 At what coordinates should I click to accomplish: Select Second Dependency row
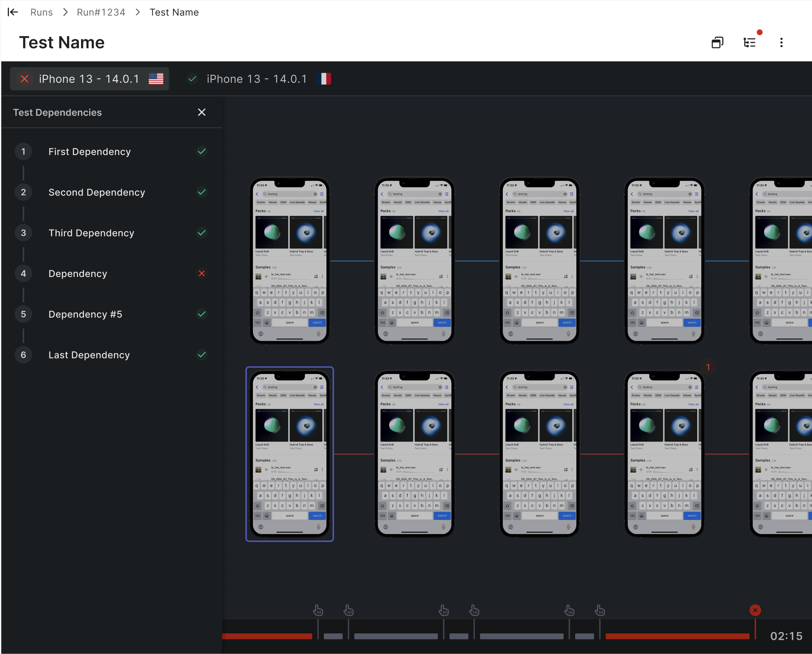(x=112, y=192)
